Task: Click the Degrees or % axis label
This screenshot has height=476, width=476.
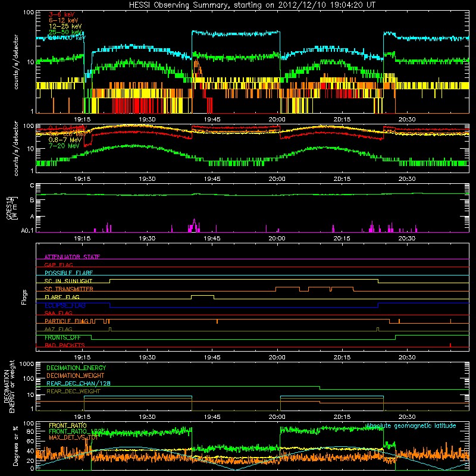Action: point(16,446)
